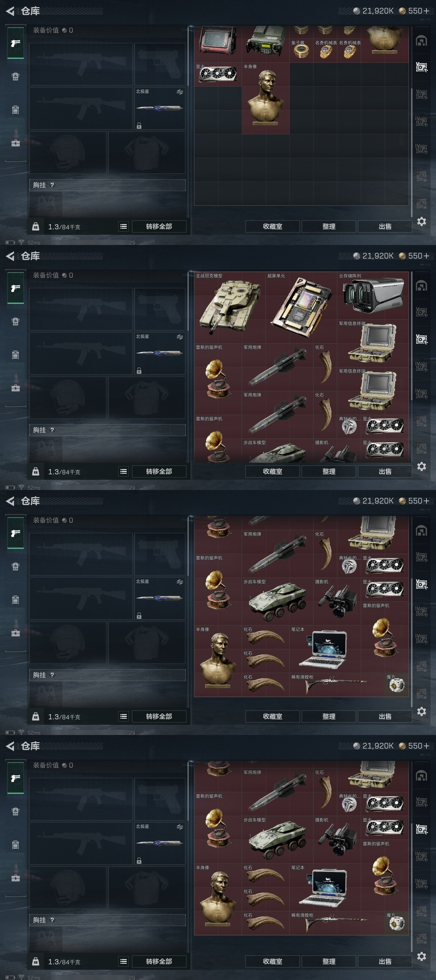Go back using the topmost 仓库 arrow
The height and width of the screenshot is (980, 436).
coord(10,12)
